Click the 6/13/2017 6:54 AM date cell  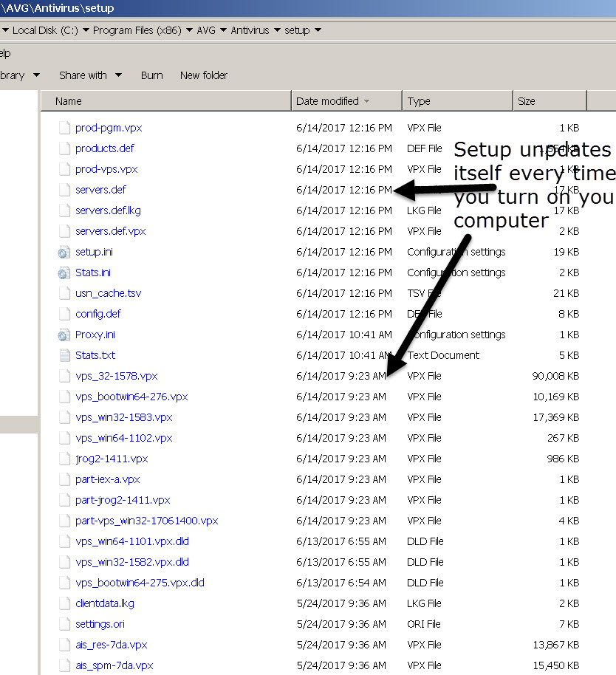(x=341, y=583)
